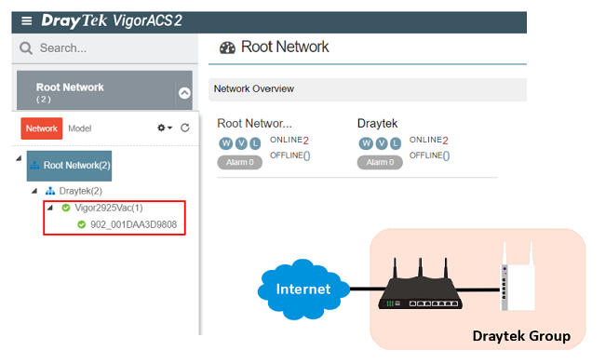Click the refresh tree icon
This screenshot has width=605, height=364.
(185, 128)
